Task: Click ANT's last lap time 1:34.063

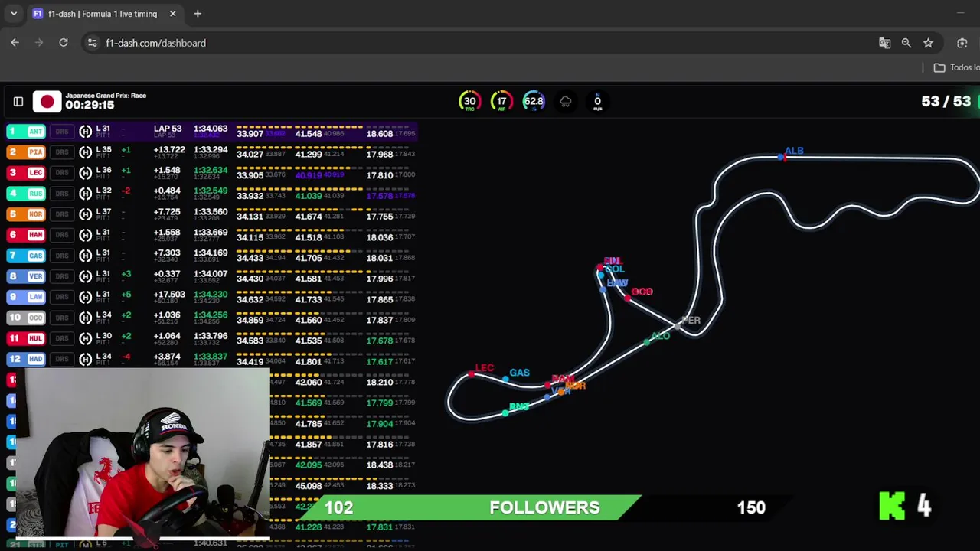Action: click(x=211, y=129)
